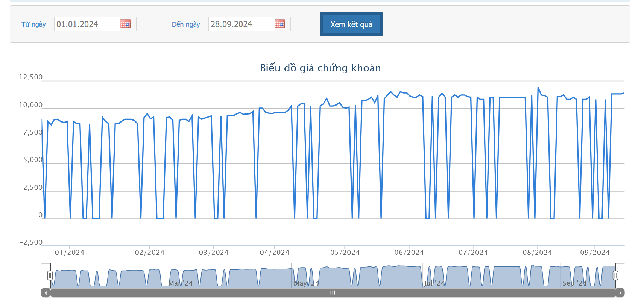Click the y-axis label 7,500
The width and height of the screenshot is (644, 301).
33,132
